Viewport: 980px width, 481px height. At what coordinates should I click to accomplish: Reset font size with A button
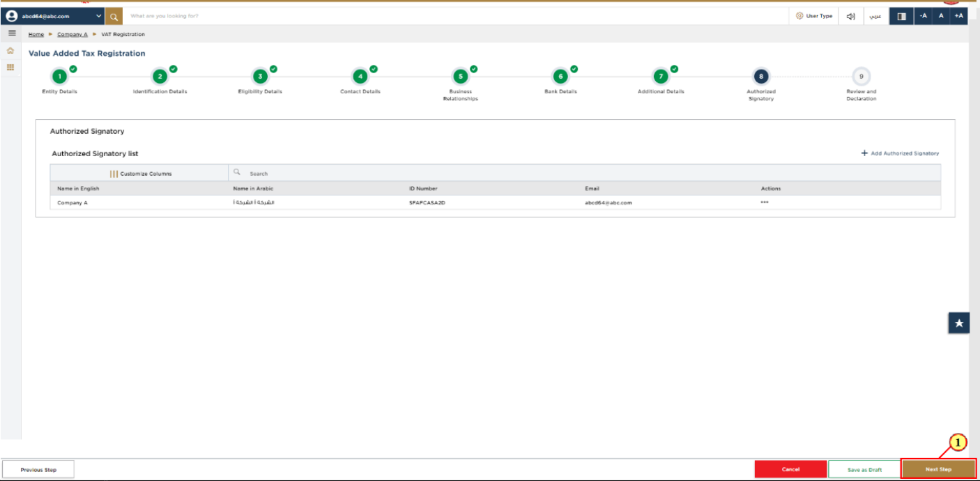pyautogui.click(x=941, y=16)
